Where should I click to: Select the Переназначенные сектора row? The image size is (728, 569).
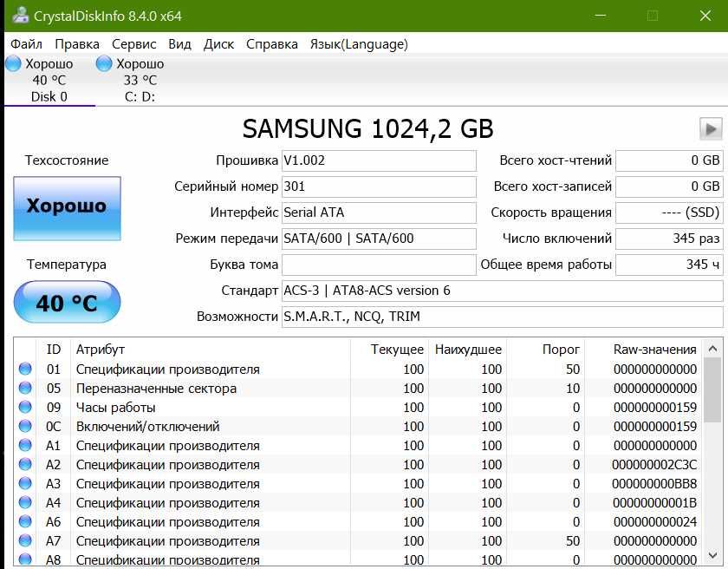click(x=359, y=388)
